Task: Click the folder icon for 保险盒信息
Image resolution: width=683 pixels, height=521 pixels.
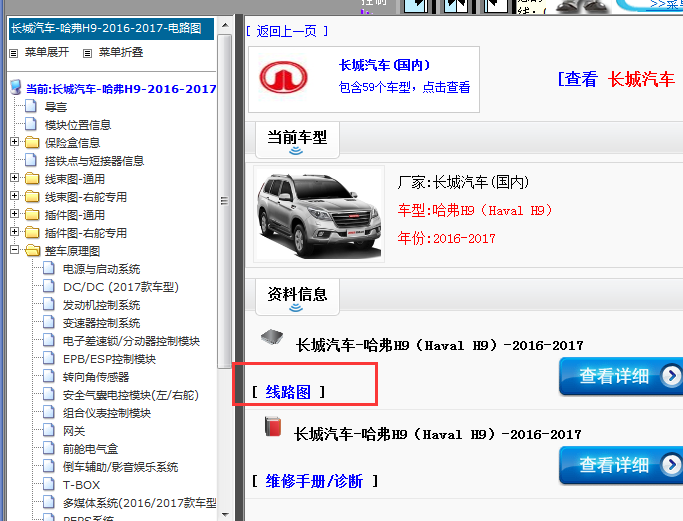Action: pos(32,142)
